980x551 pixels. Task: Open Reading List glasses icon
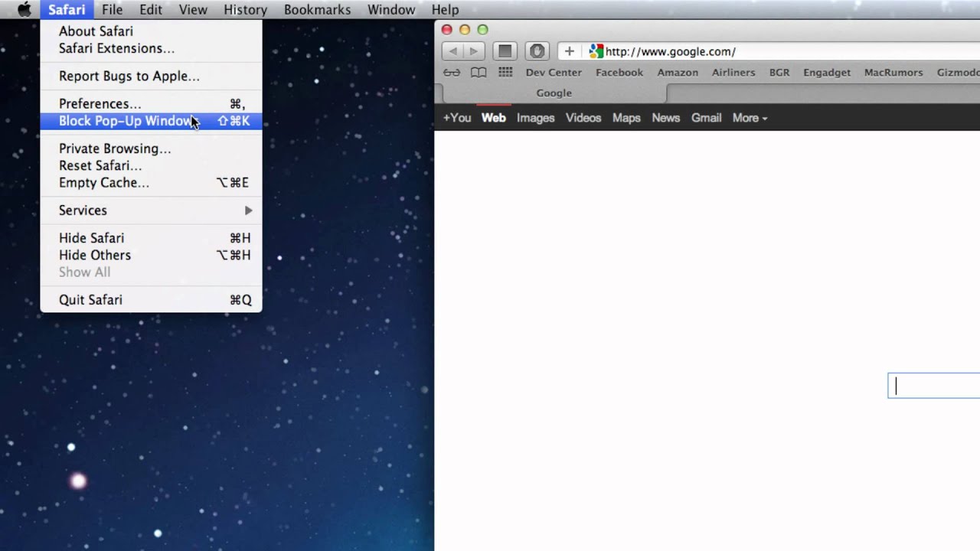[x=452, y=73]
